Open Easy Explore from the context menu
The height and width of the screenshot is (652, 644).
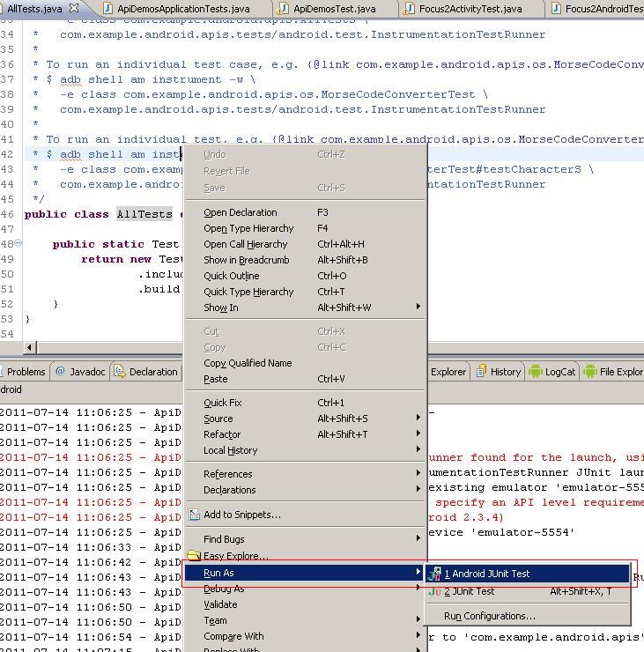[235, 556]
